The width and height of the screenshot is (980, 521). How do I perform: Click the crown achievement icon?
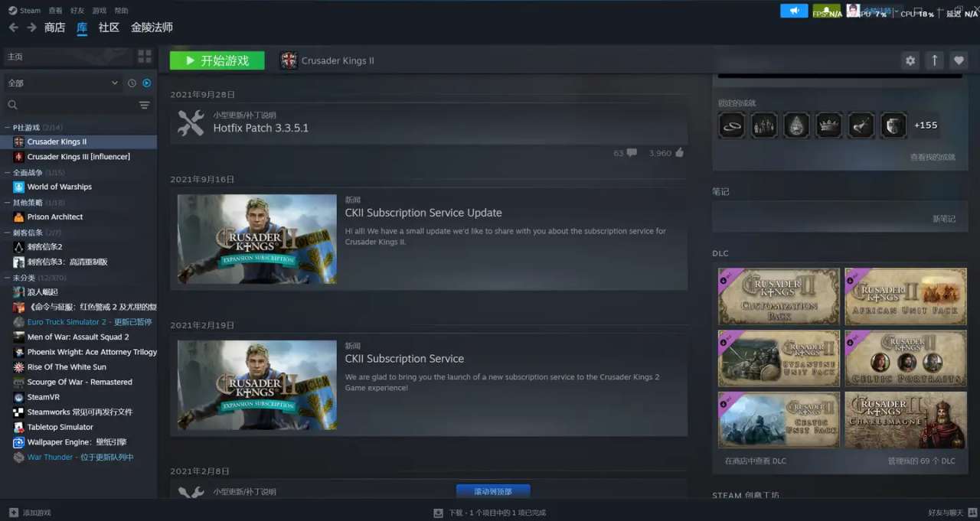coord(829,125)
